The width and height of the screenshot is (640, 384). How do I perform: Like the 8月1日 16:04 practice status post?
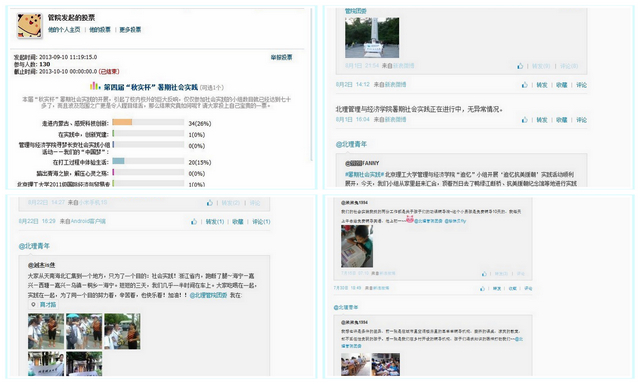pyautogui.click(x=524, y=120)
